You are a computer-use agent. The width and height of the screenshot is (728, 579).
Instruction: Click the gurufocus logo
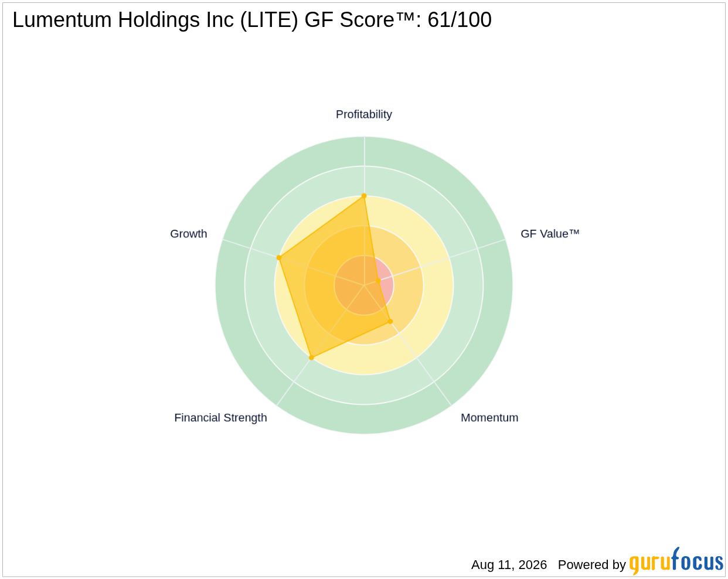tap(676, 561)
